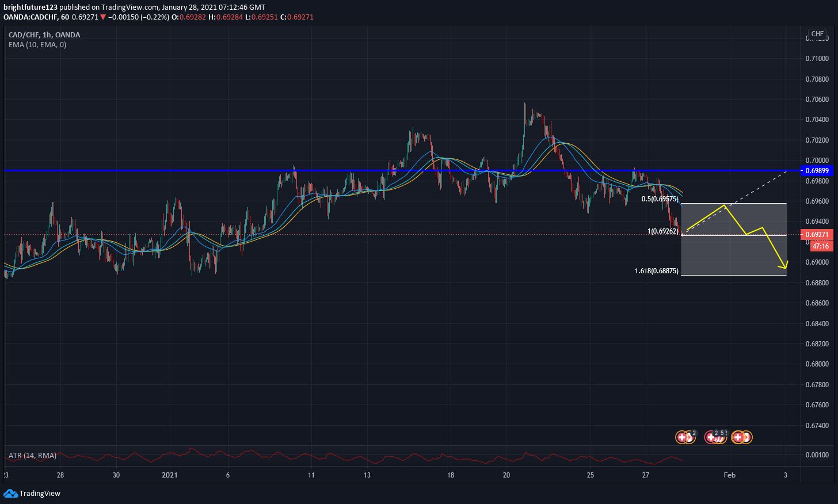Click the change value −0.00150 (−0.22%)
Image resolution: width=838 pixels, height=504 pixels.
pos(139,17)
